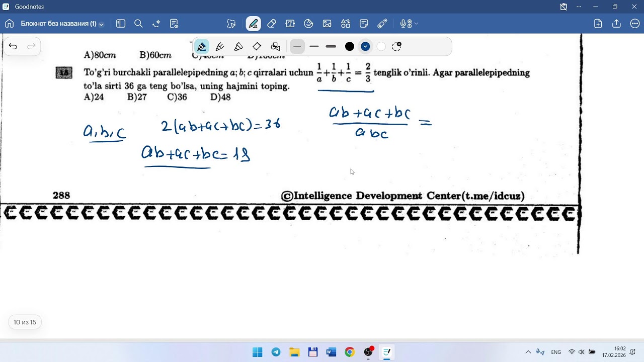Expand the notebook title dropdown
644x362 pixels.
coord(102,24)
